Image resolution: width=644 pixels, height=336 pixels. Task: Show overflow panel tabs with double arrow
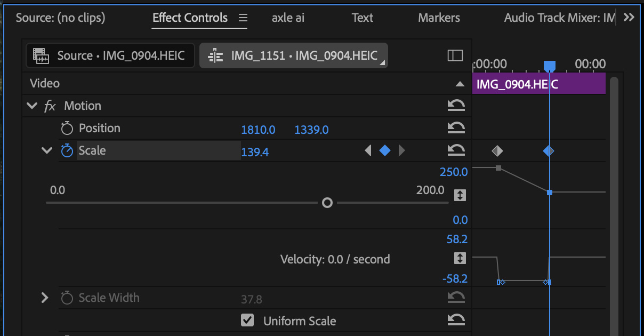pyautogui.click(x=629, y=18)
